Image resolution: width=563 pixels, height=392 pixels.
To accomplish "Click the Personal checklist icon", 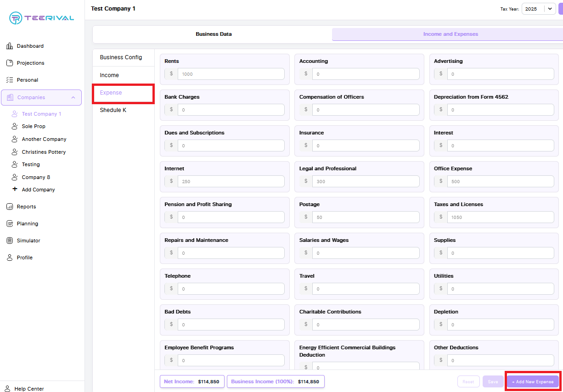I will coord(9,80).
